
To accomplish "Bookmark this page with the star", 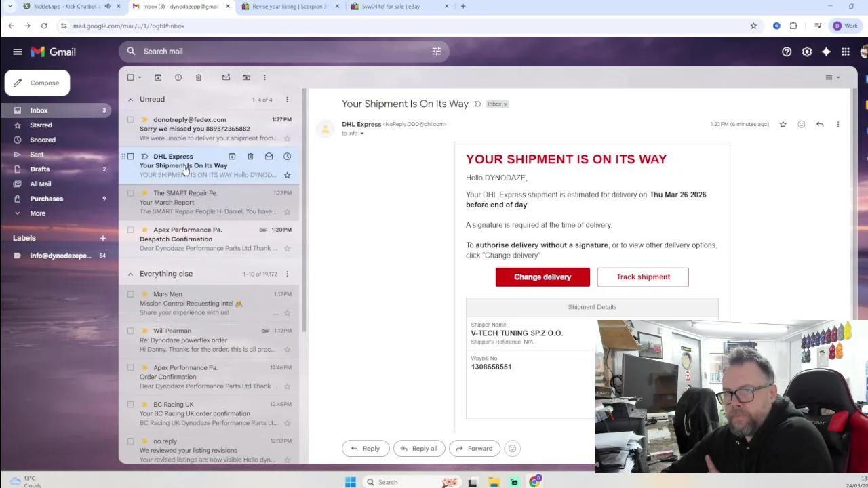I will [753, 26].
